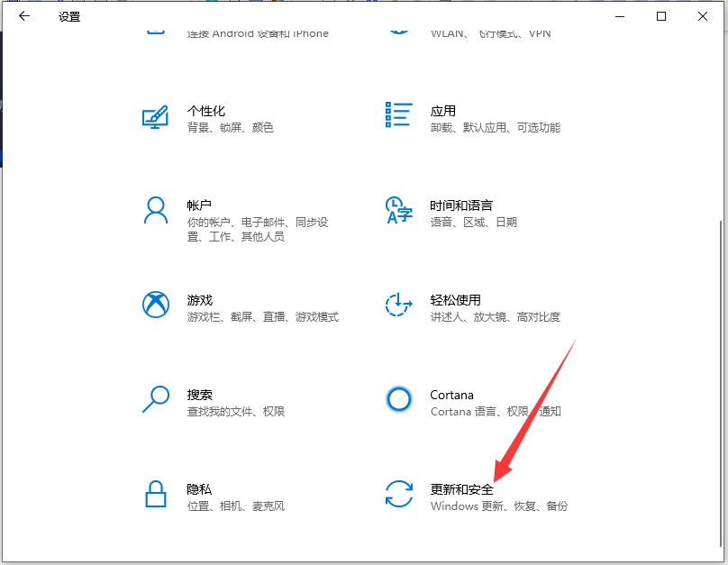Open 更新和安全 settings
728x565 pixels.
[x=463, y=489]
